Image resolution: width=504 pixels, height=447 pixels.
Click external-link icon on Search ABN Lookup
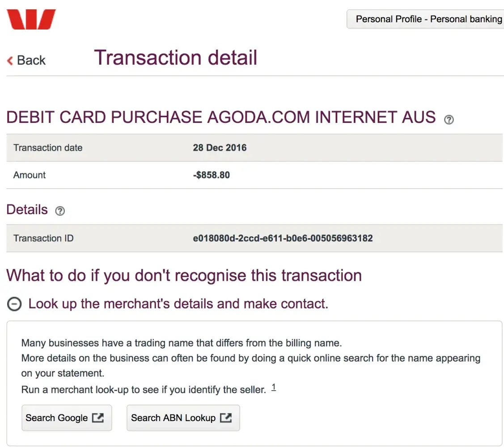coord(226,418)
